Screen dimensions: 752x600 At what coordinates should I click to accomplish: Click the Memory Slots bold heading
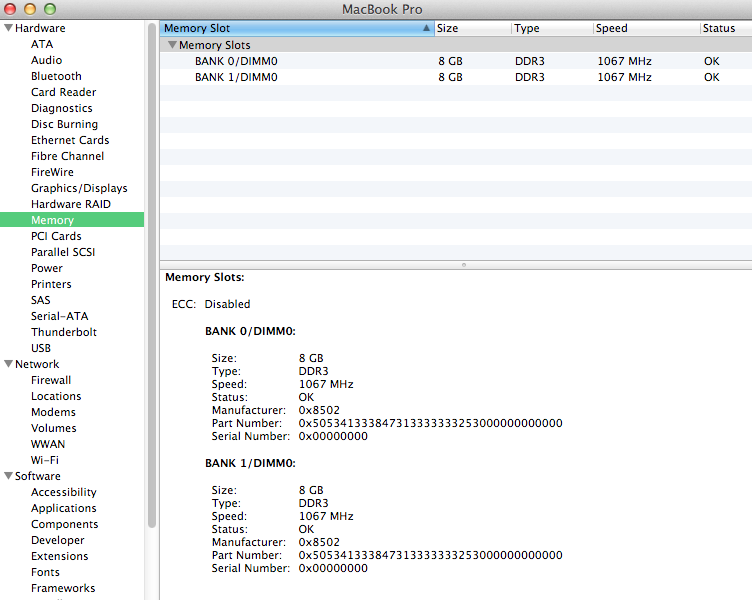pyautogui.click(x=205, y=277)
